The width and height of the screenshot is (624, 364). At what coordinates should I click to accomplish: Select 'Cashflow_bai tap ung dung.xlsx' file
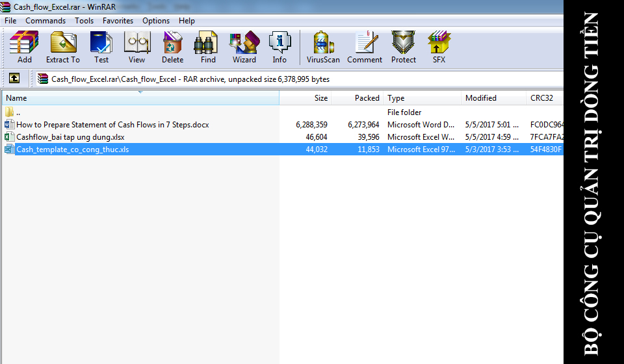coord(70,137)
